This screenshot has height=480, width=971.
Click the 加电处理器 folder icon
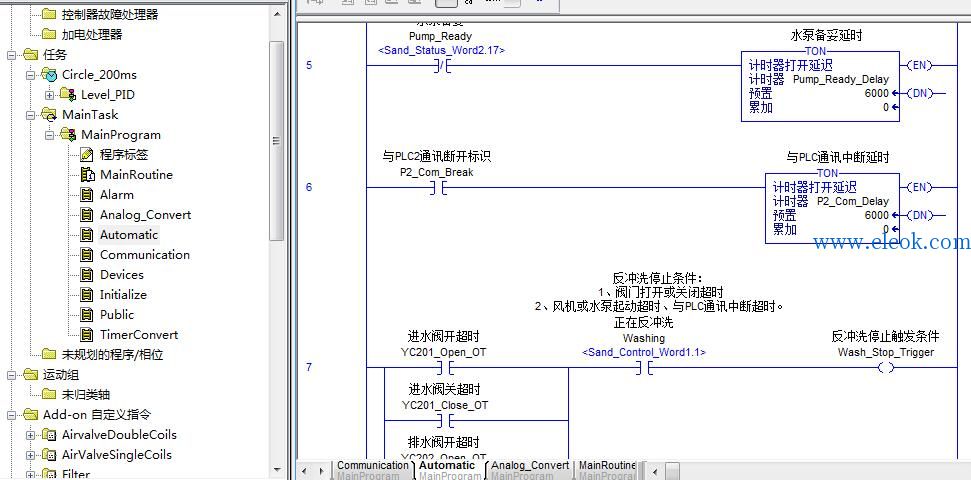(49, 34)
